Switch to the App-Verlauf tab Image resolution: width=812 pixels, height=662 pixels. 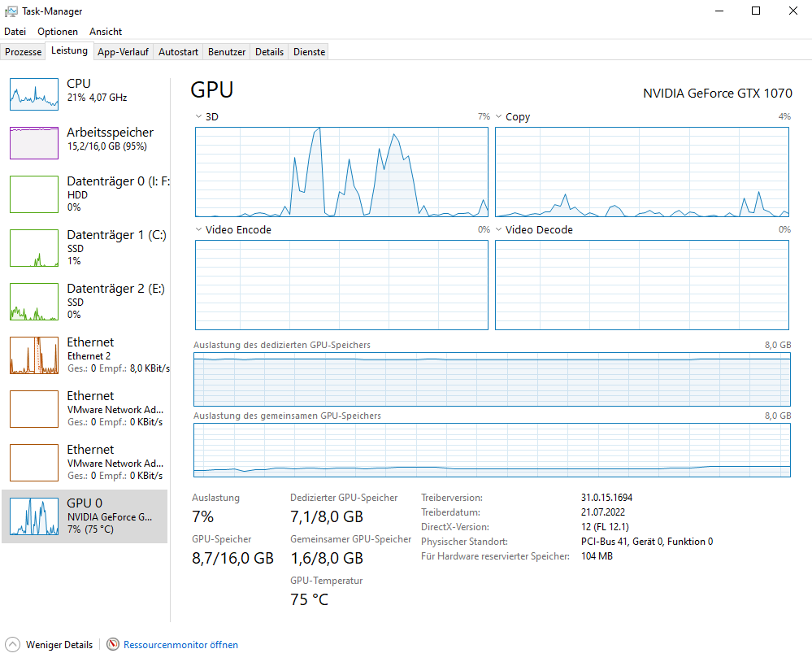(124, 52)
